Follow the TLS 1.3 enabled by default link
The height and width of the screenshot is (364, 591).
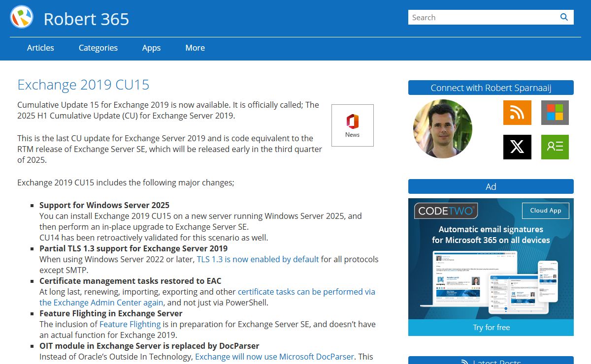pyautogui.click(x=258, y=259)
